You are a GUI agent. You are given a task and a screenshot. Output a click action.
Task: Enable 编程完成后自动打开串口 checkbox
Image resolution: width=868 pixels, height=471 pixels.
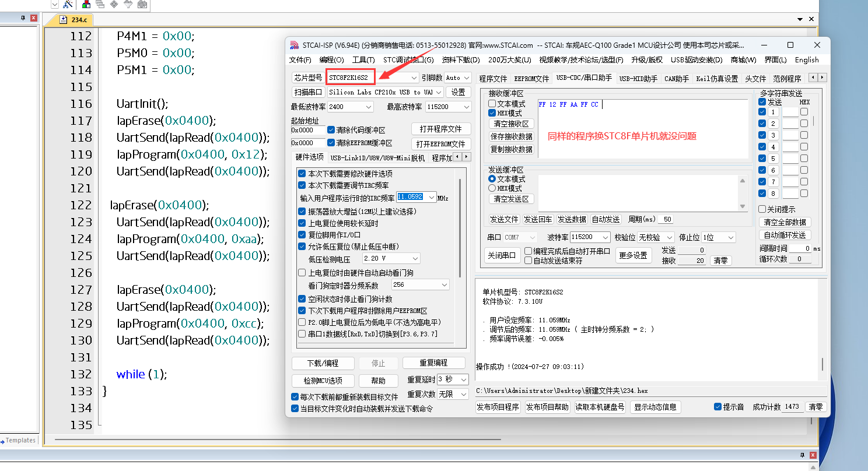tap(528, 251)
